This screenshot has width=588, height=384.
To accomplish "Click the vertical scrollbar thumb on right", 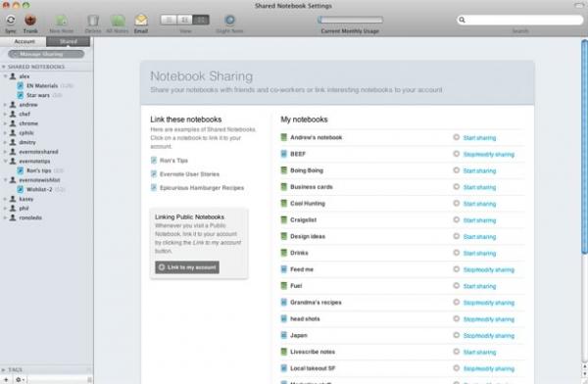I will (584, 147).
